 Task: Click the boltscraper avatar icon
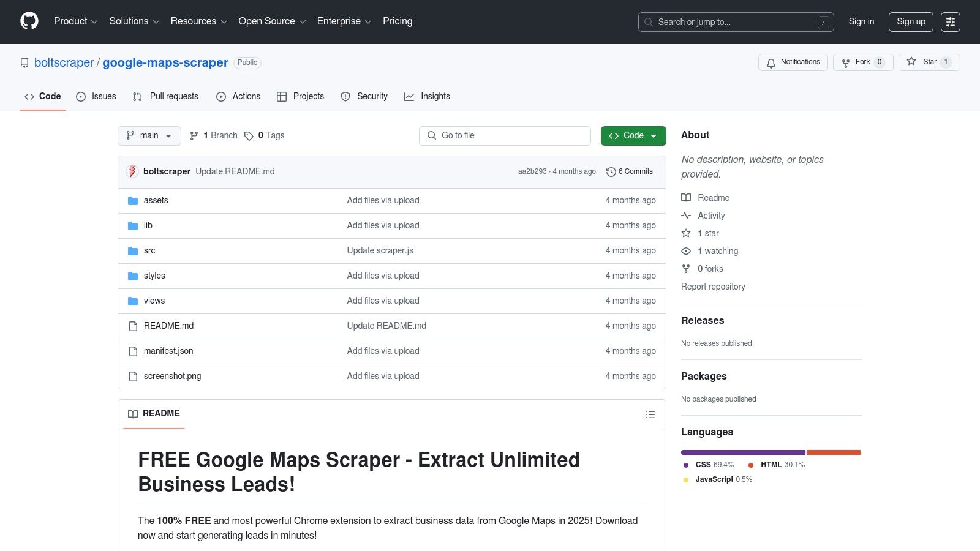132,171
